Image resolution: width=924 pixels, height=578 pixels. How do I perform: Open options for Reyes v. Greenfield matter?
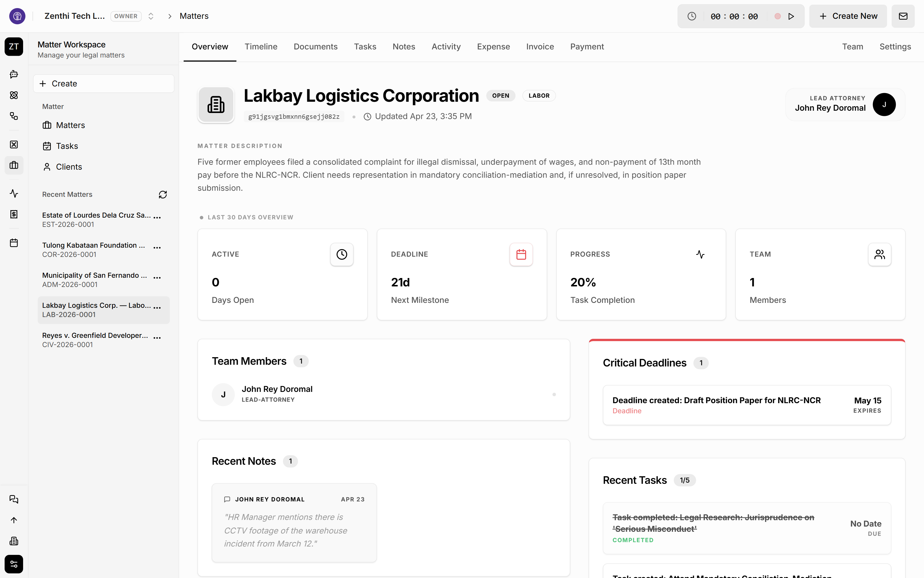(x=157, y=338)
